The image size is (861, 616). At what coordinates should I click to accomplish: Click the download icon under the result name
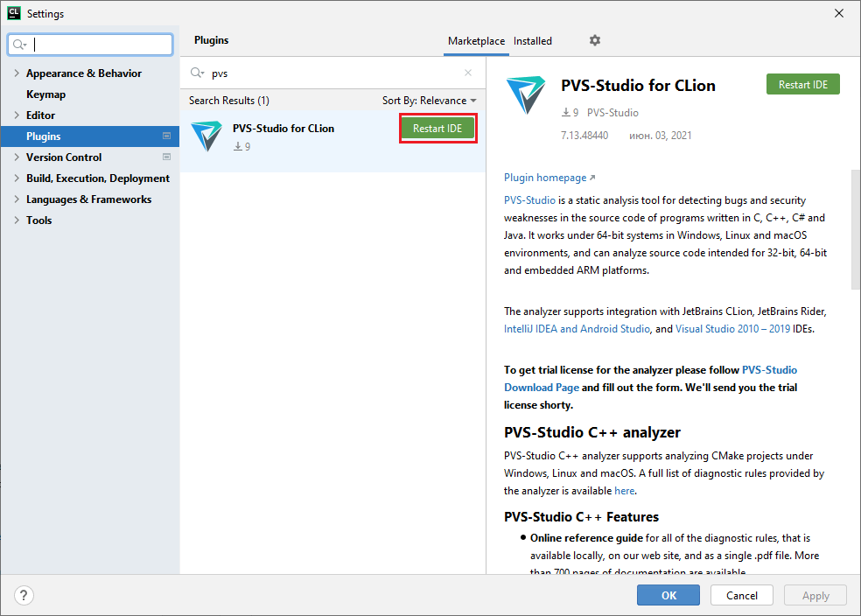point(238,147)
